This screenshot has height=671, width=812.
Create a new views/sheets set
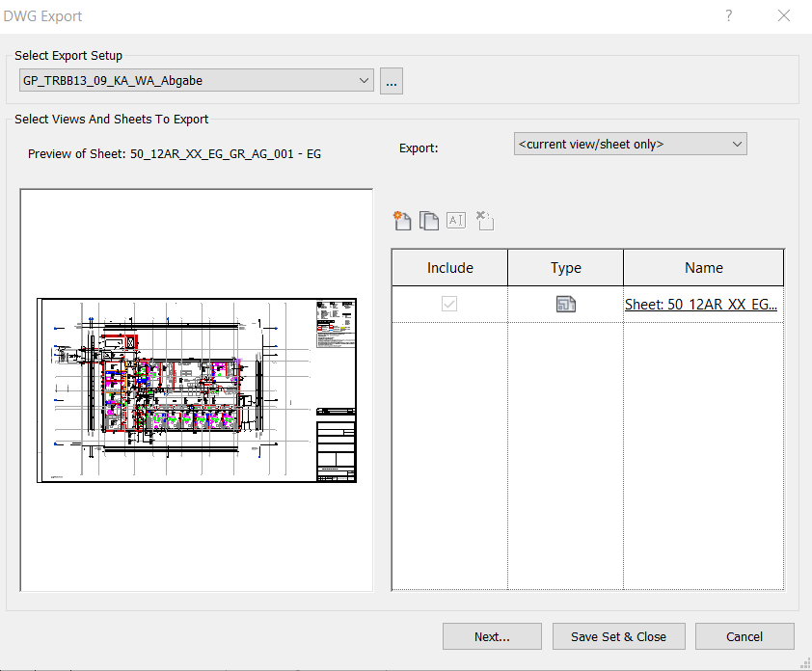[402, 221]
